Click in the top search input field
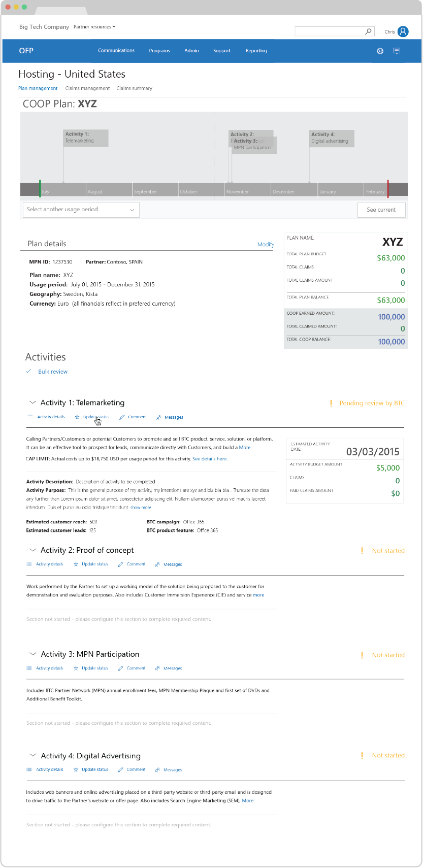This screenshot has width=424, height=868. [x=330, y=31]
